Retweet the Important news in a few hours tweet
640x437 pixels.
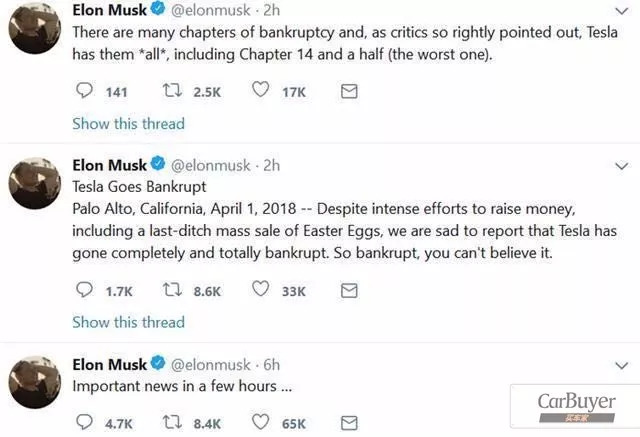pyautogui.click(x=171, y=423)
